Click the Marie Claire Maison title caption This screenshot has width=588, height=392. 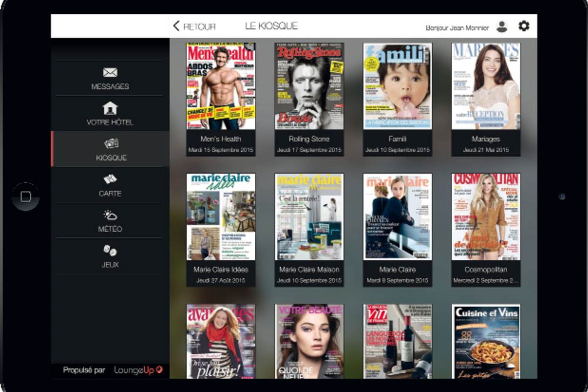(309, 269)
